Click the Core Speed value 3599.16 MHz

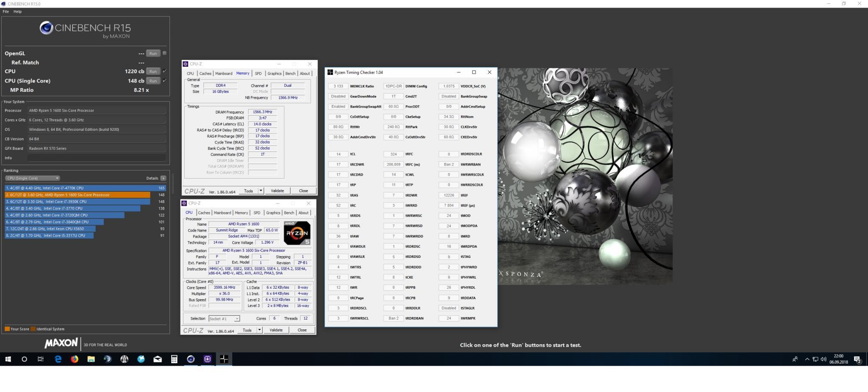(224, 287)
